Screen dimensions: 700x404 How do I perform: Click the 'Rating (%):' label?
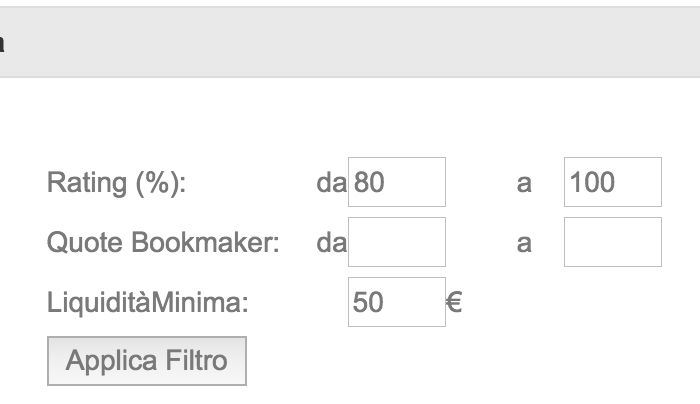[x=116, y=183]
